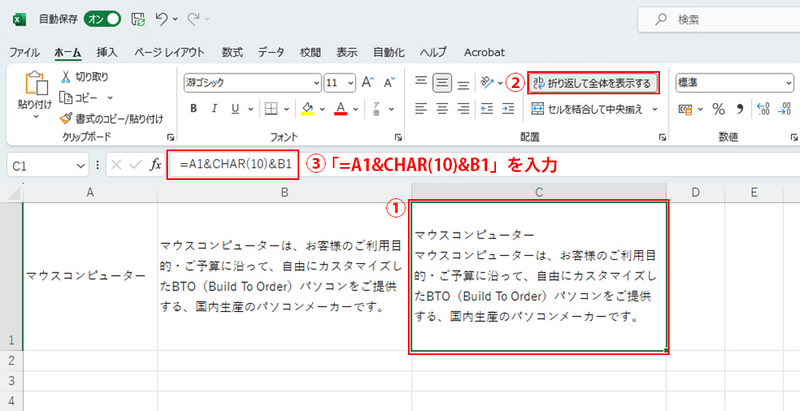Apply the red font color

(341, 109)
